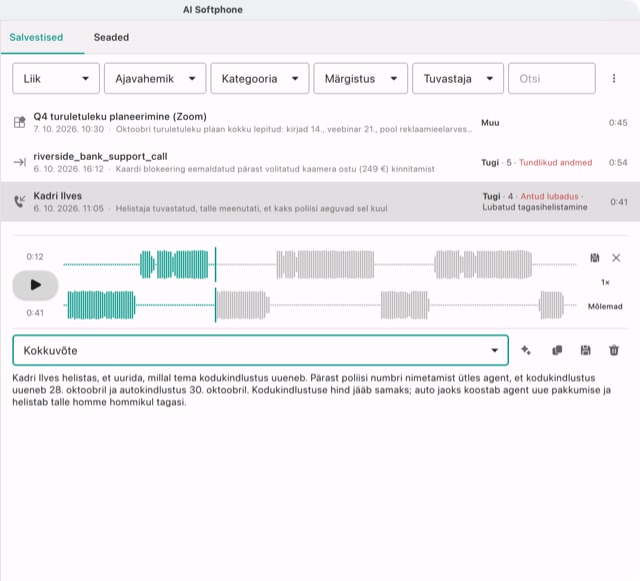Click the incoming call icon beside Kadri Ilves
The height and width of the screenshot is (581, 640).
(20, 202)
